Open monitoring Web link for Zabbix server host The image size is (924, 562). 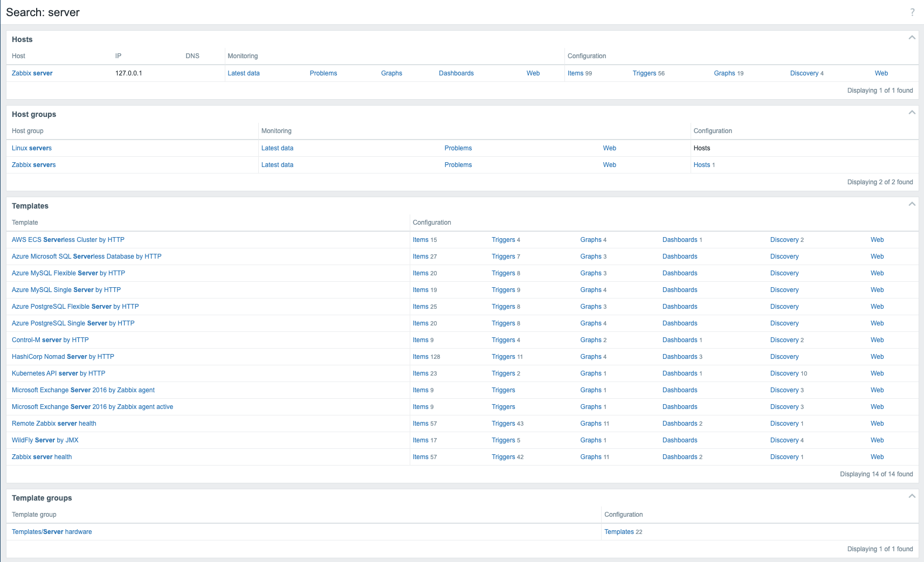click(533, 73)
